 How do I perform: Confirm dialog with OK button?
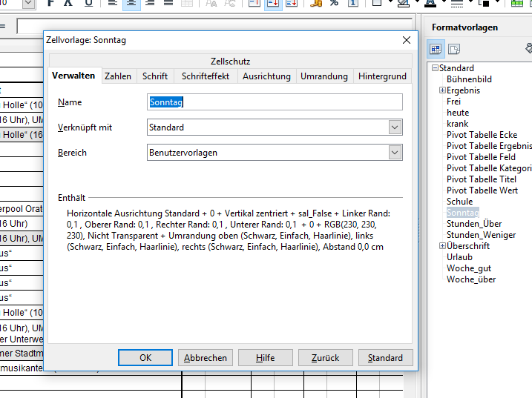[x=145, y=358]
